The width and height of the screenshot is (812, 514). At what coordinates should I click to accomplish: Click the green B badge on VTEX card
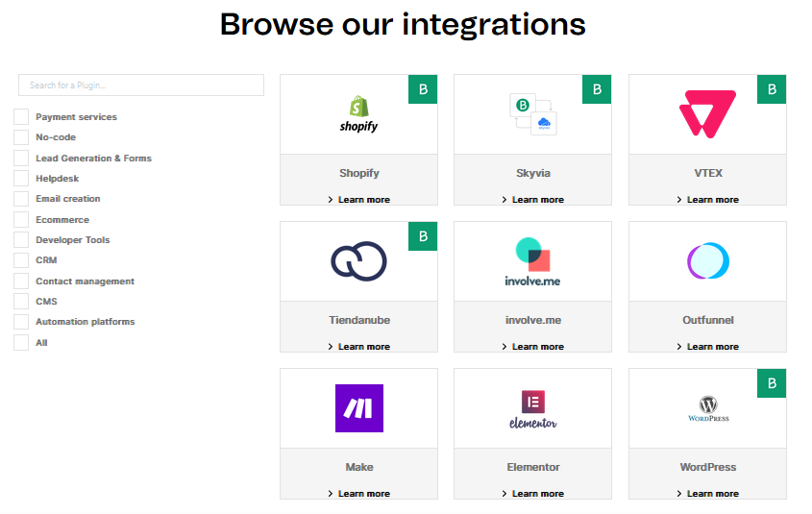click(772, 89)
